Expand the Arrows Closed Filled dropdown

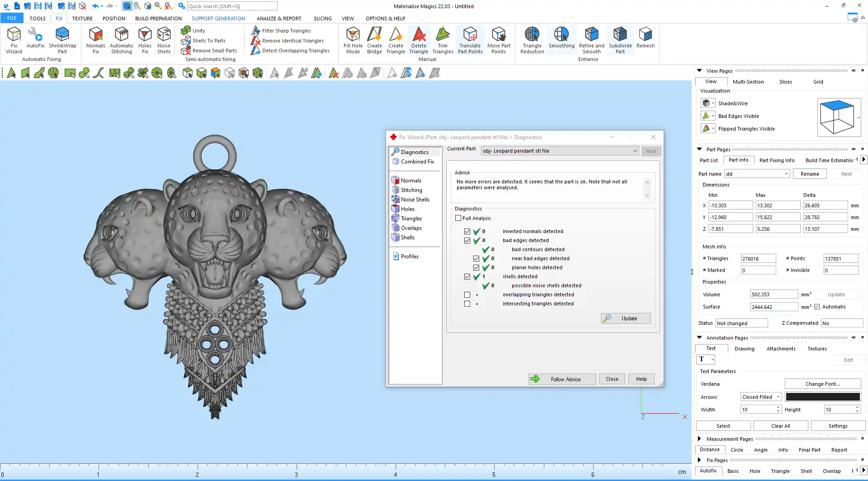point(761,397)
